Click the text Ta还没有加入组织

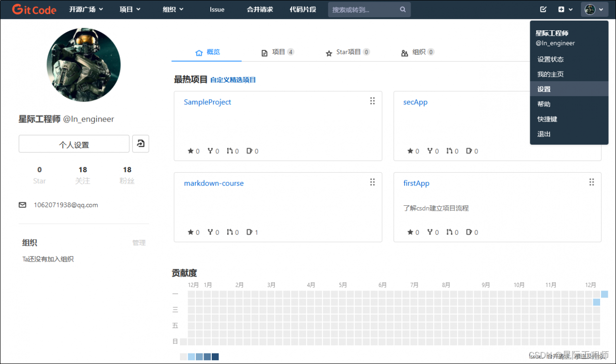coord(48,259)
